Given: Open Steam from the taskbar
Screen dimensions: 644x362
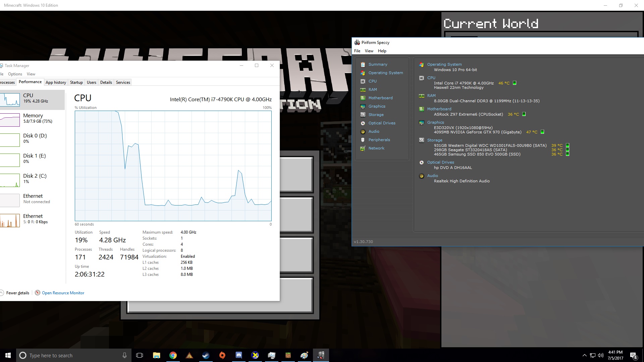Looking at the screenshot, I should coord(206,355).
